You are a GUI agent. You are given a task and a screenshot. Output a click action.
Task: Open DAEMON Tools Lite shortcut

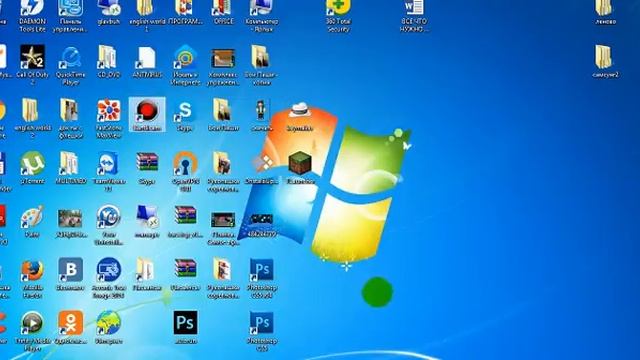point(32,16)
